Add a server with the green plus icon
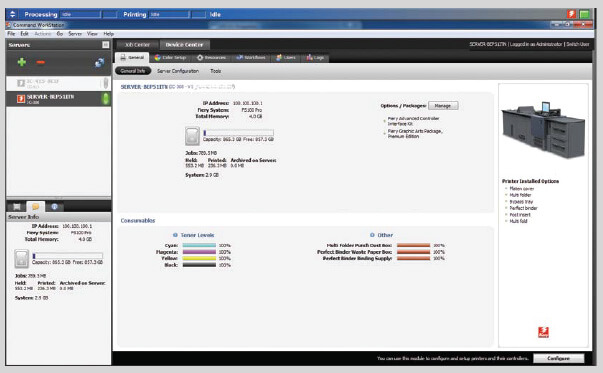The height and width of the screenshot is (373, 603). [x=22, y=62]
